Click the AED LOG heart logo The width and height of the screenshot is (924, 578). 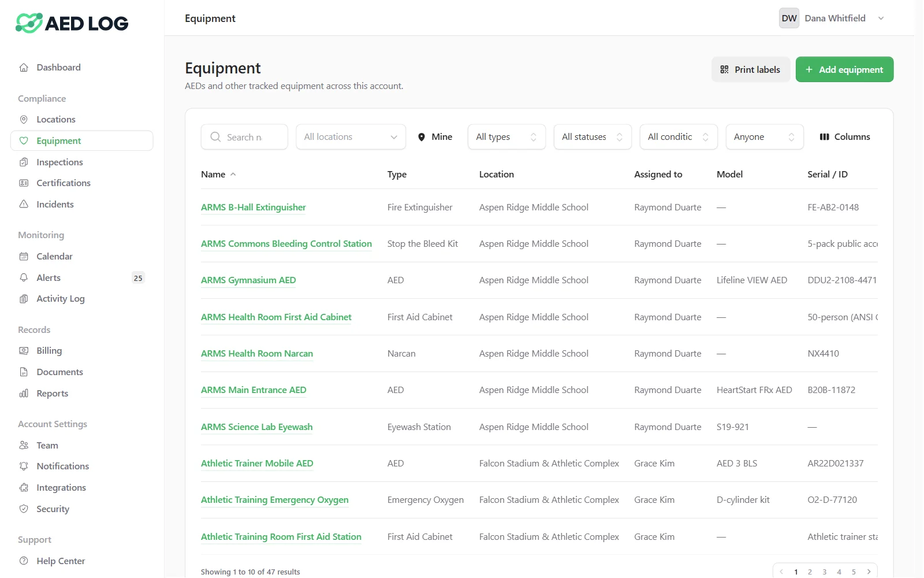(29, 23)
